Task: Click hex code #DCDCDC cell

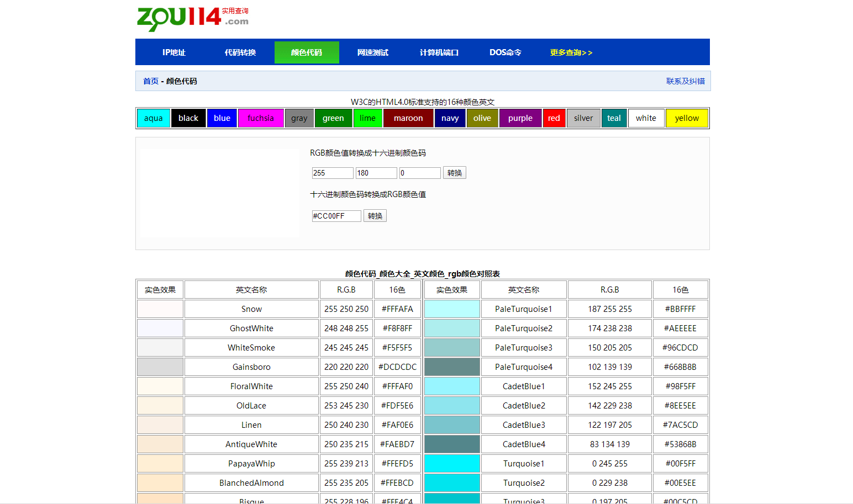Action: pyautogui.click(x=397, y=367)
